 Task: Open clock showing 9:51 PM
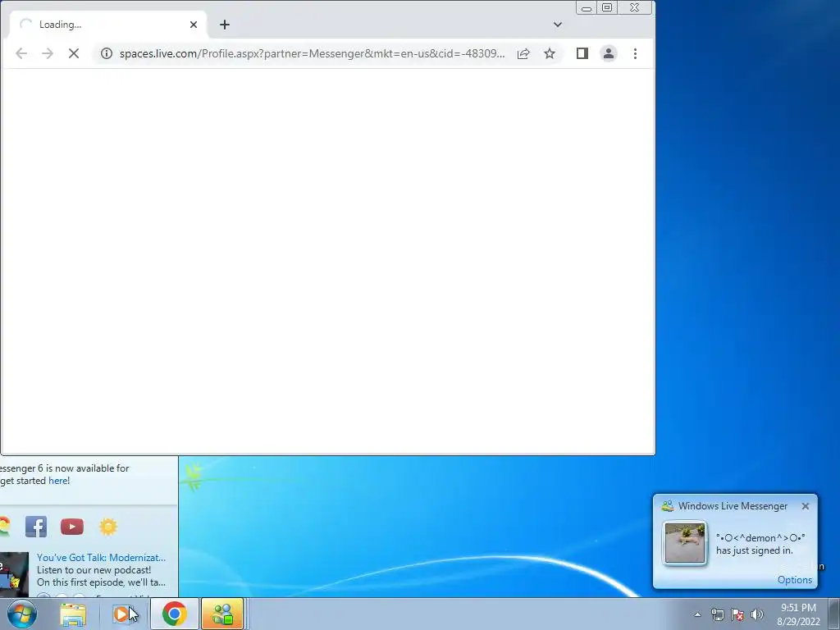[798, 614]
